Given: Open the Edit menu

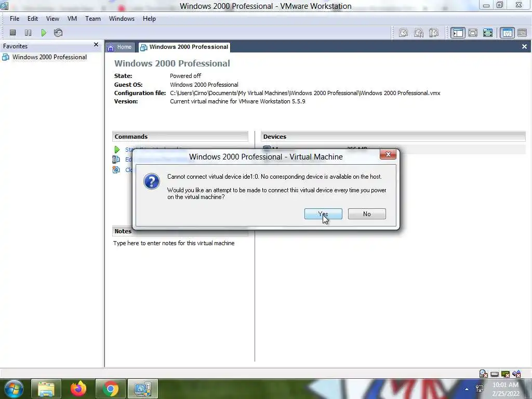Looking at the screenshot, I should tap(33, 19).
